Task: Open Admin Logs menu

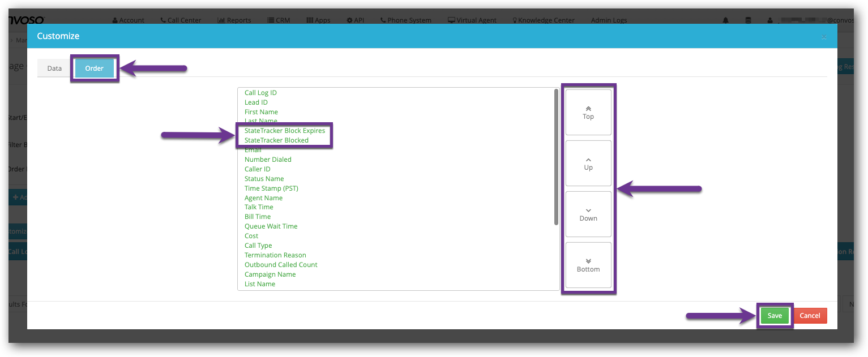Action: coord(609,20)
